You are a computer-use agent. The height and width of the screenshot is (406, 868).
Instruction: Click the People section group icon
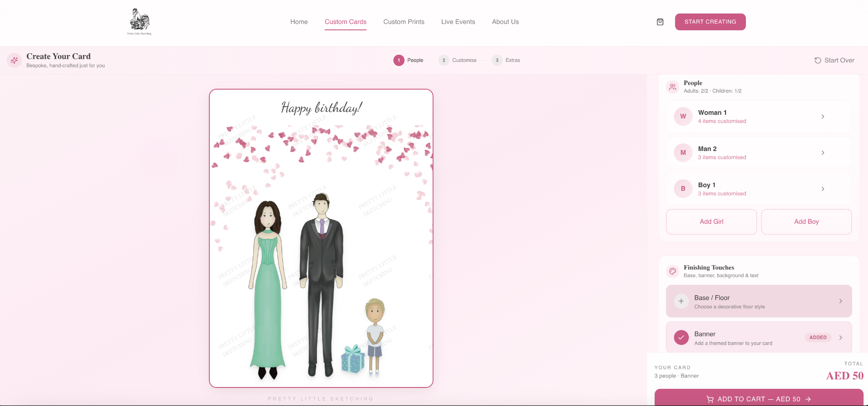[673, 87]
